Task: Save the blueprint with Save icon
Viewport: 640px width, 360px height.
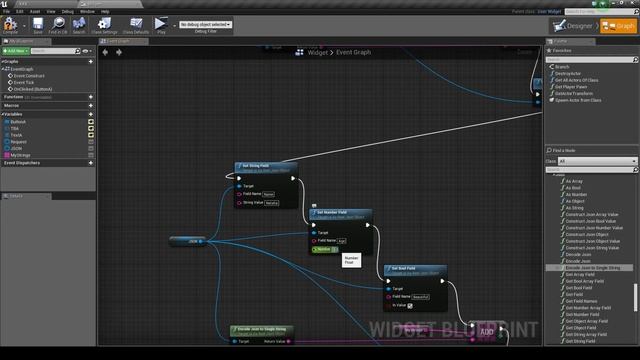Action: pyautogui.click(x=38, y=25)
